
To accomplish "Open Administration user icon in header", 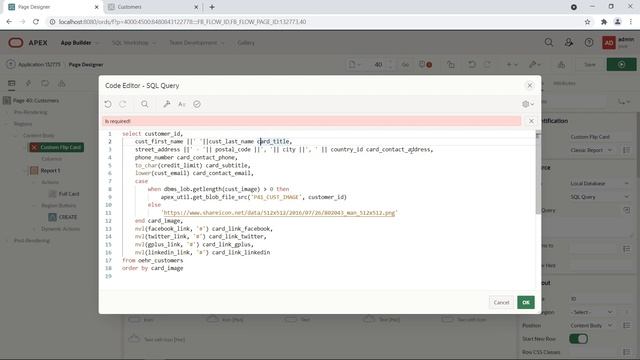I will (x=569, y=42).
